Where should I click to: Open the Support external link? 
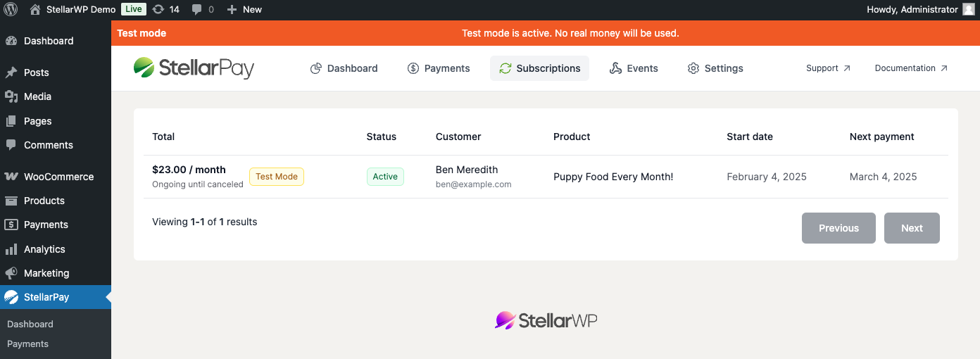point(828,68)
